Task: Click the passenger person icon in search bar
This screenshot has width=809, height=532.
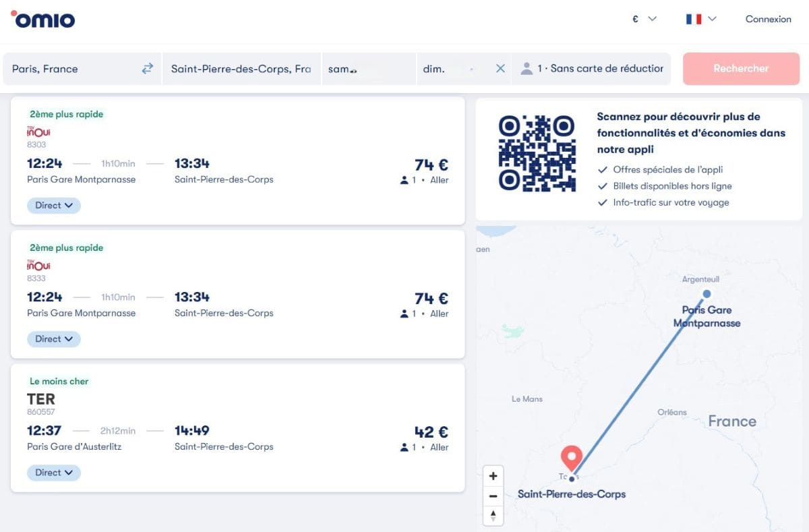Action: (x=527, y=68)
